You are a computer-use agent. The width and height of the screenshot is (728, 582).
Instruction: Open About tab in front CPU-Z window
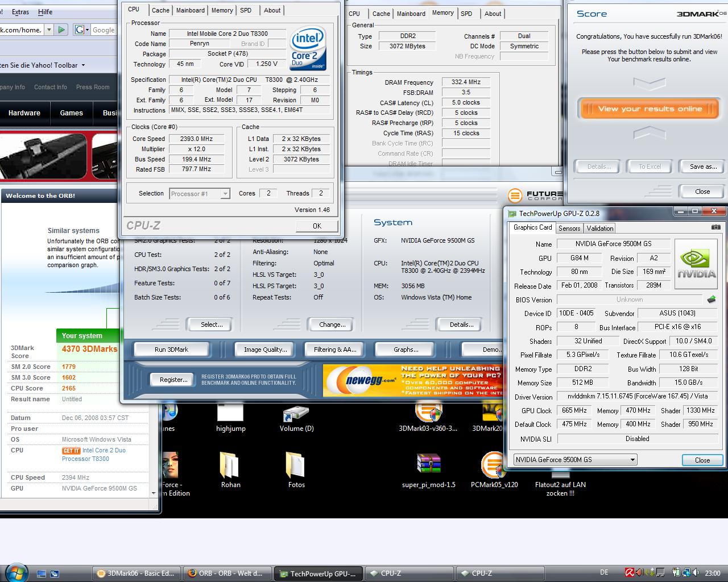[x=272, y=10]
